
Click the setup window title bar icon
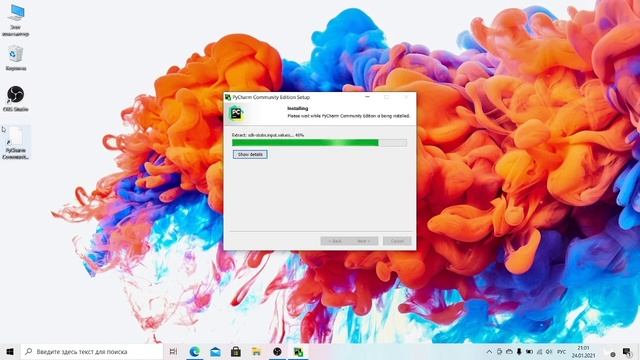(228, 97)
